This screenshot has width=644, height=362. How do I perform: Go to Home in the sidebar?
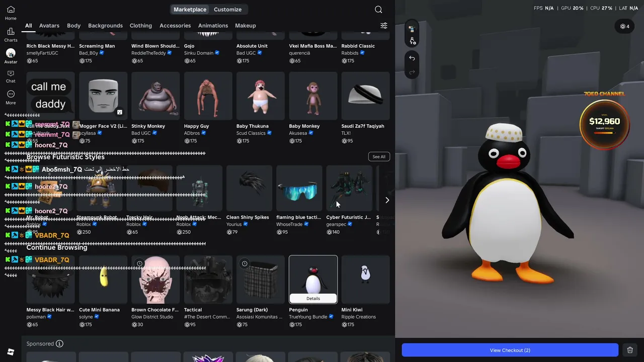(x=11, y=13)
